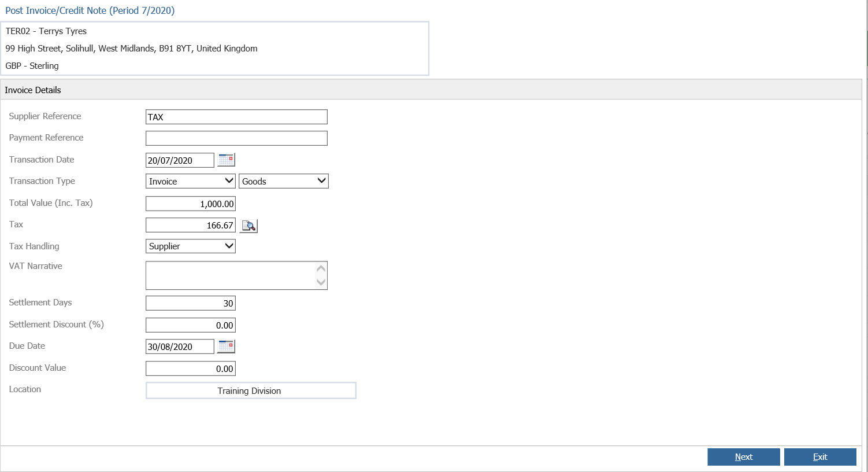Click the Tax amount field showing 166.67
868x472 pixels.
(x=190, y=225)
